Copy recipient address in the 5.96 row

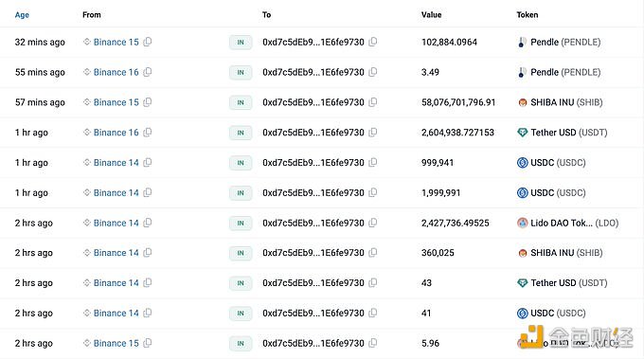(x=373, y=343)
